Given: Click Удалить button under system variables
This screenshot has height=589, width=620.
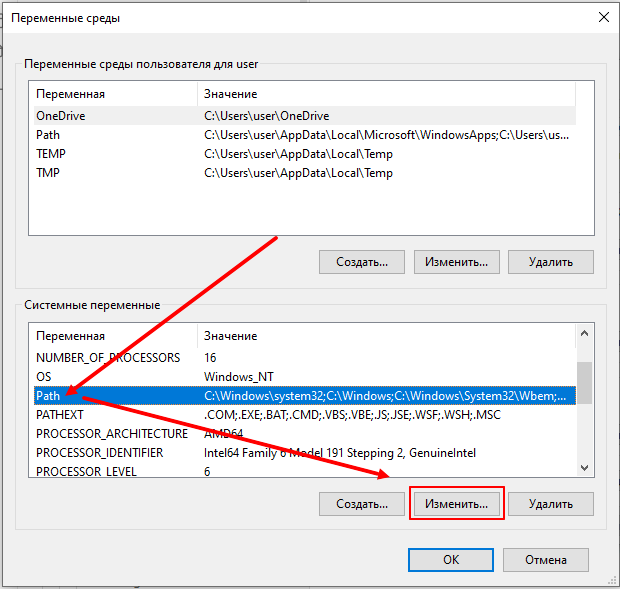Looking at the screenshot, I should click(550, 504).
